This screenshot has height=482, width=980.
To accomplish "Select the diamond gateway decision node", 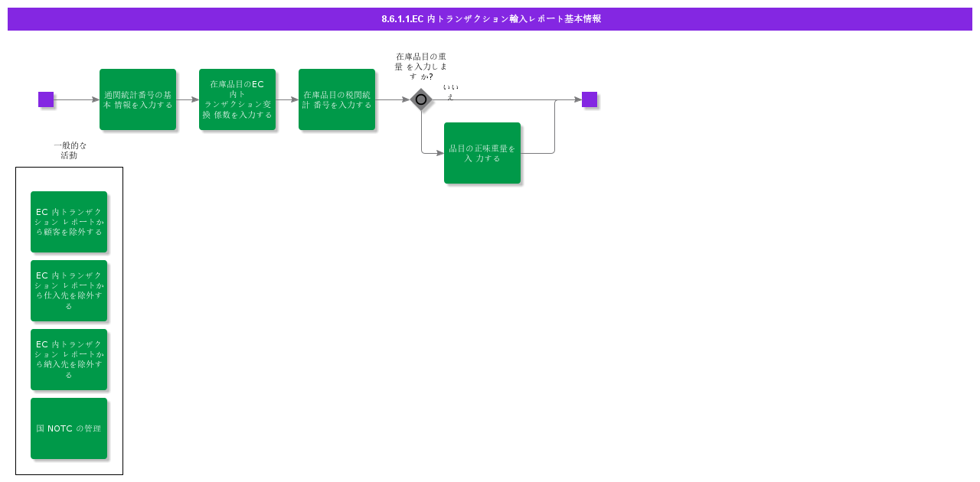I will 421,99.
